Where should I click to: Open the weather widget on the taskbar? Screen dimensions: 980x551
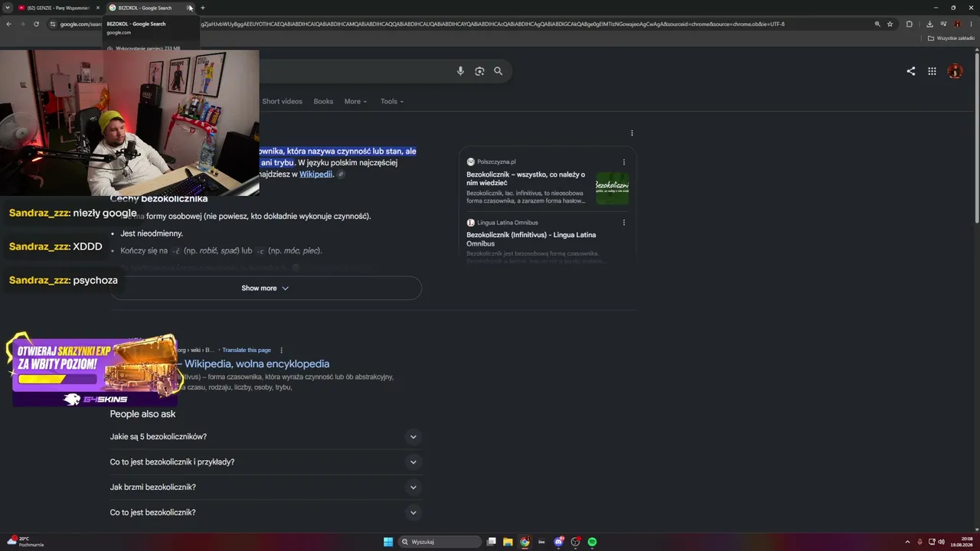click(x=25, y=542)
